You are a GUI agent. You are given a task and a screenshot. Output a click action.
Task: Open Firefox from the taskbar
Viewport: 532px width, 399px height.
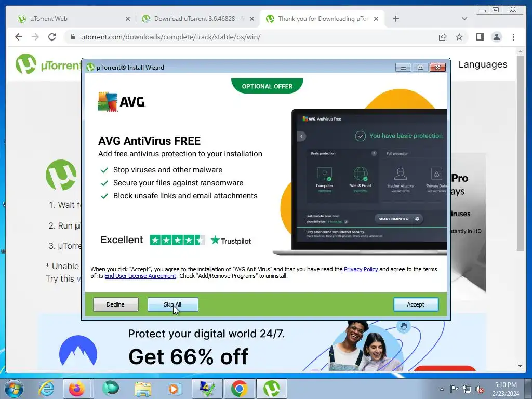(x=77, y=389)
